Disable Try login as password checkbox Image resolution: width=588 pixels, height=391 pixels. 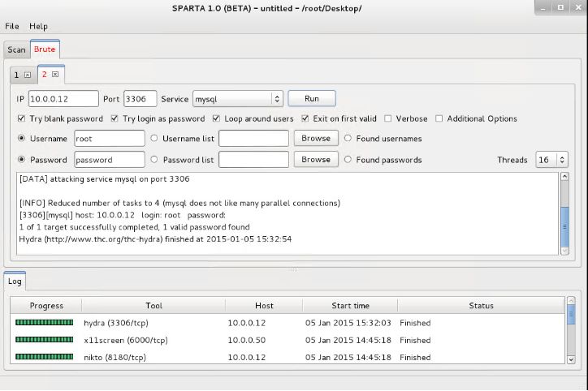coord(115,118)
